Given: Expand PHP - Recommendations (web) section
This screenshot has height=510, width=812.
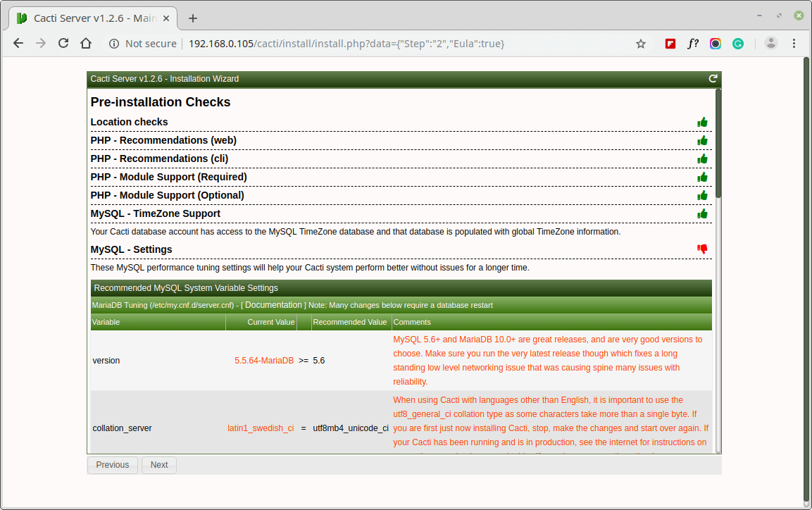Looking at the screenshot, I should coord(163,140).
